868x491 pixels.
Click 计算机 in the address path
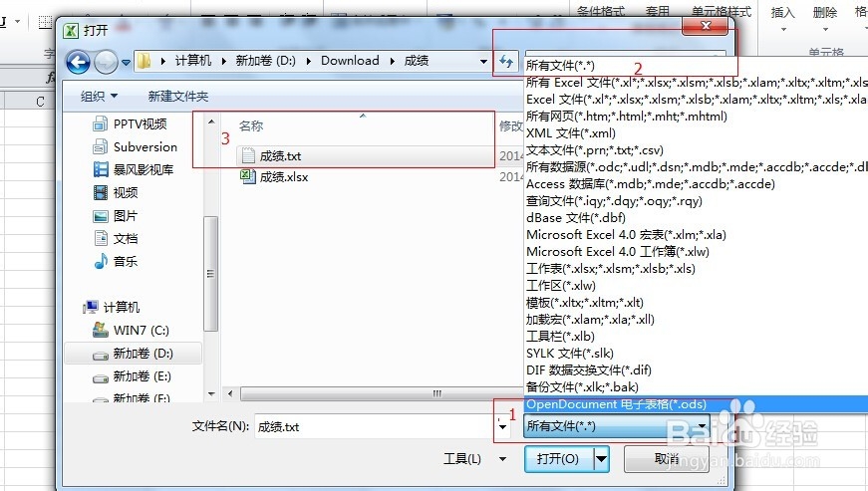point(193,61)
